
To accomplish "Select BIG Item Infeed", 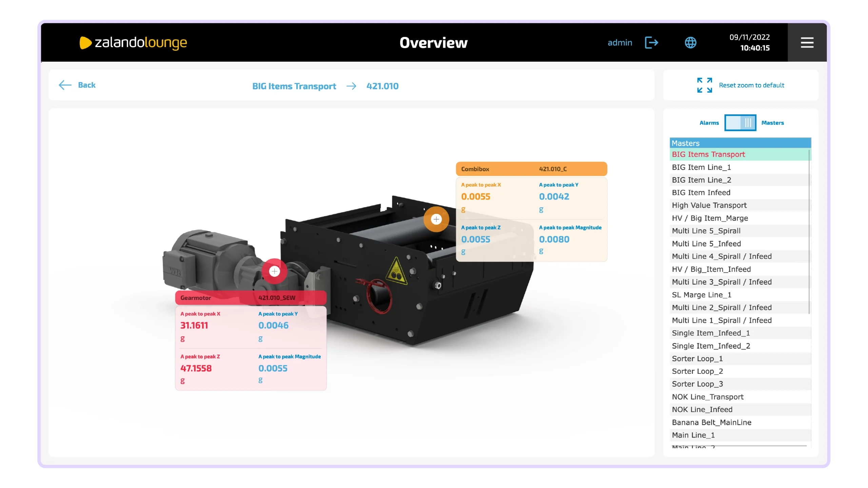I will click(739, 192).
